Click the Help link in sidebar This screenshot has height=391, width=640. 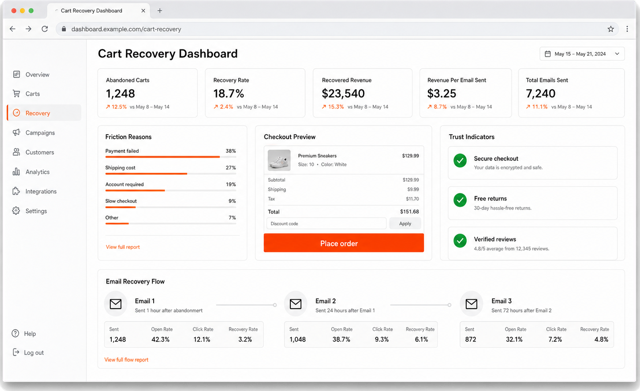[30, 333]
